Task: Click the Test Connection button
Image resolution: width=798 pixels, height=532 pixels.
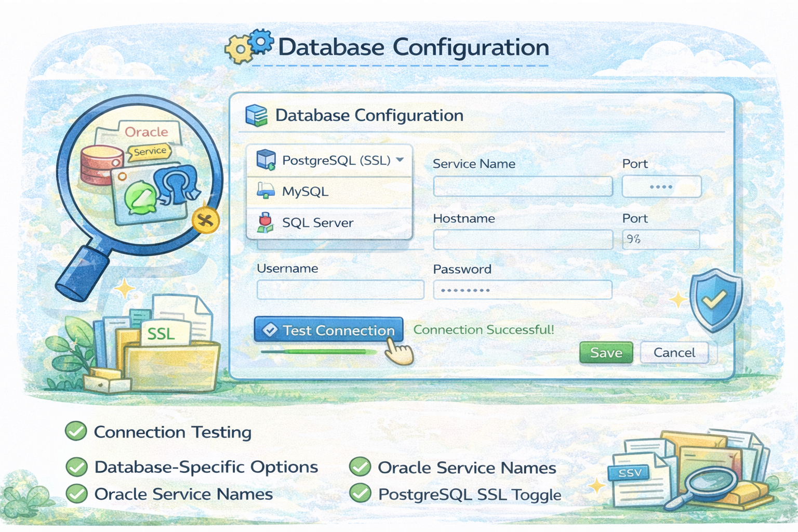Action: (328, 330)
